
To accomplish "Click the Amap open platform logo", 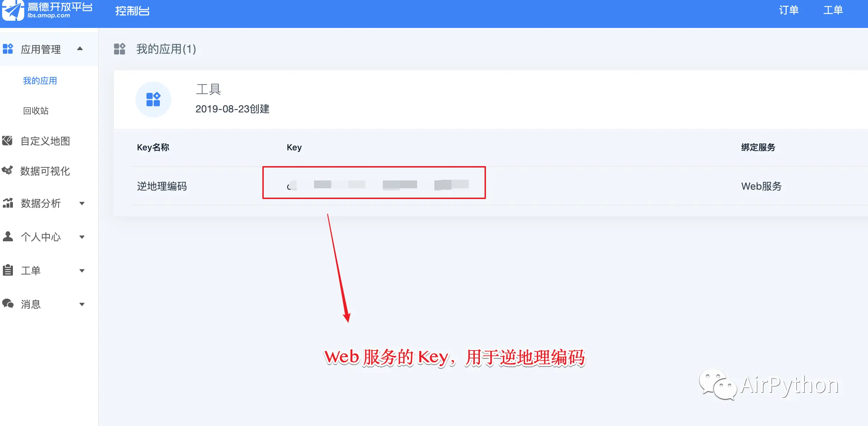I will pos(47,10).
